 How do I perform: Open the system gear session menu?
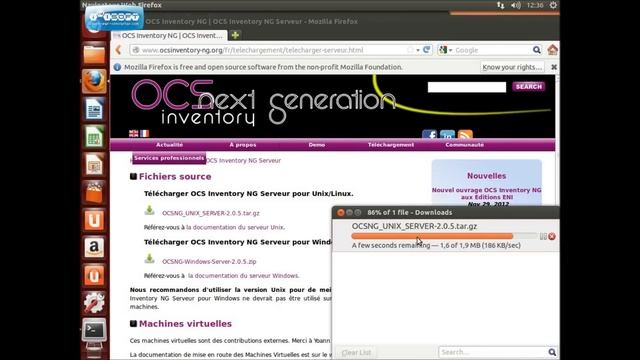pyautogui.click(x=553, y=5)
